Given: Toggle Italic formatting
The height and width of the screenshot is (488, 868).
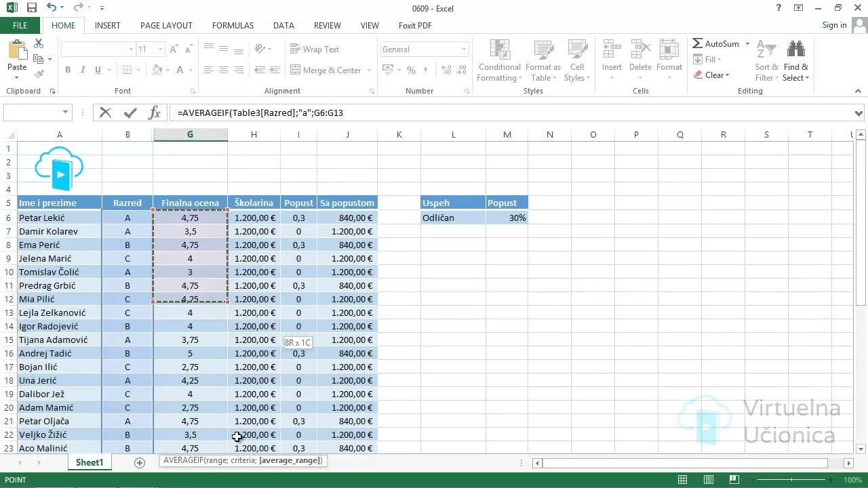Looking at the screenshot, I should point(83,70).
